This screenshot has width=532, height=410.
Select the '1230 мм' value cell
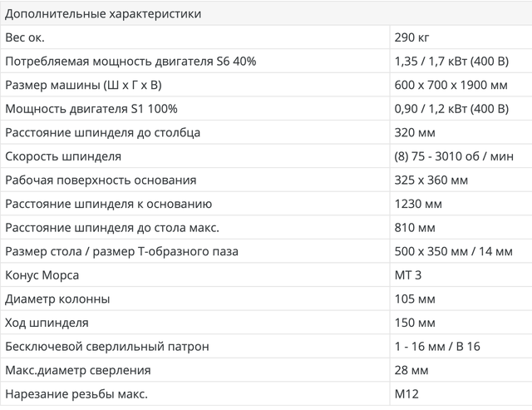416,204
